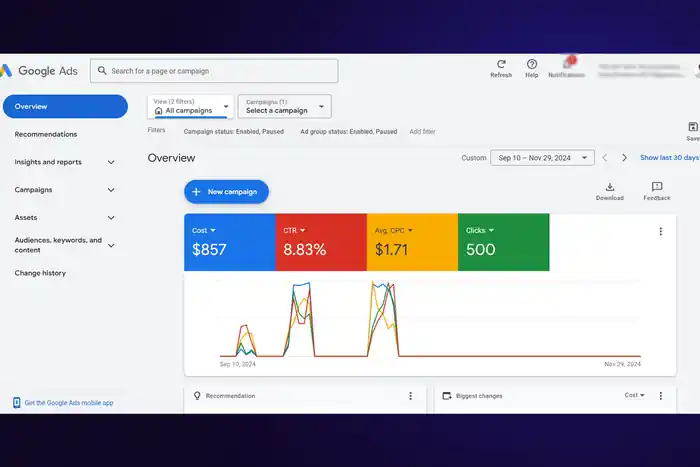Open the Get the Google Ads mobile app link

(69, 403)
